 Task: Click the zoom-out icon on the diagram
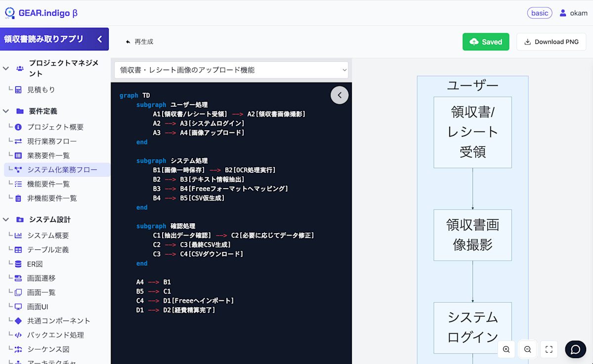coord(527,349)
